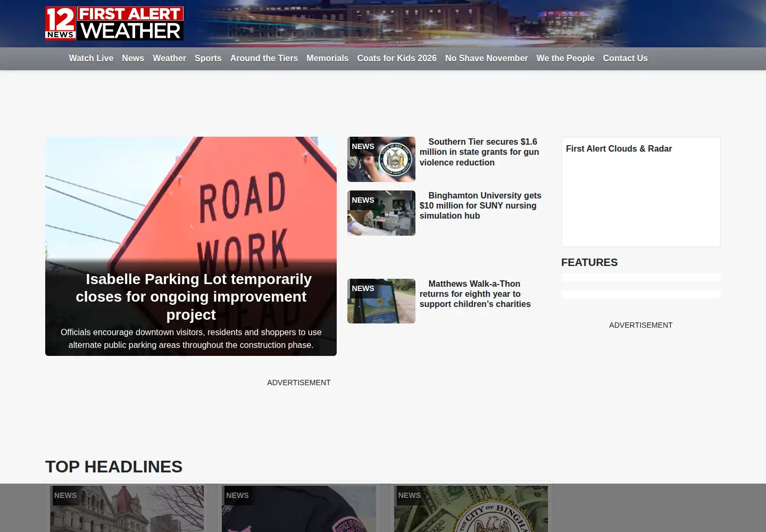Click the nursing simulation lab thumbnail
The image size is (766, 532).
(381, 213)
